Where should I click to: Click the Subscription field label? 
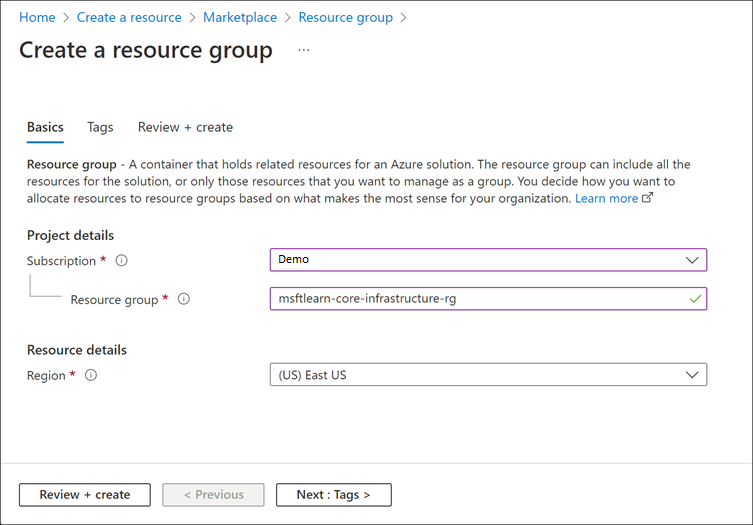coord(61,261)
